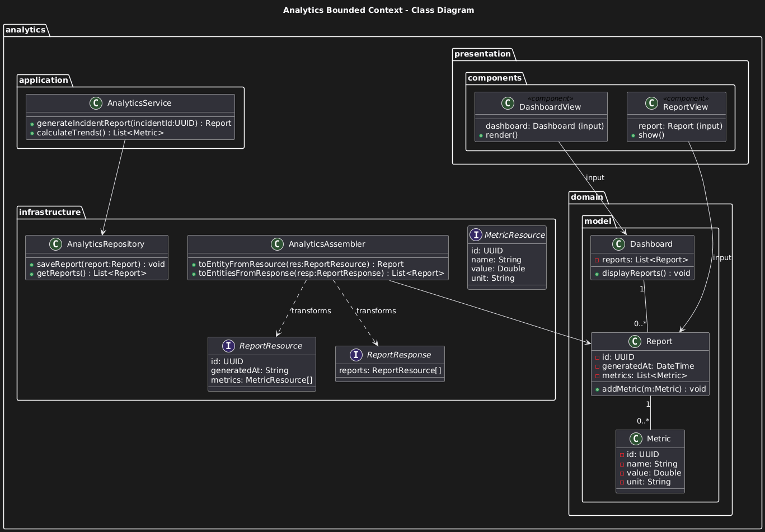Click the AnalyticsRepository class icon
Image resolution: width=765 pixels, height=532 pixels.
[56, 244]
